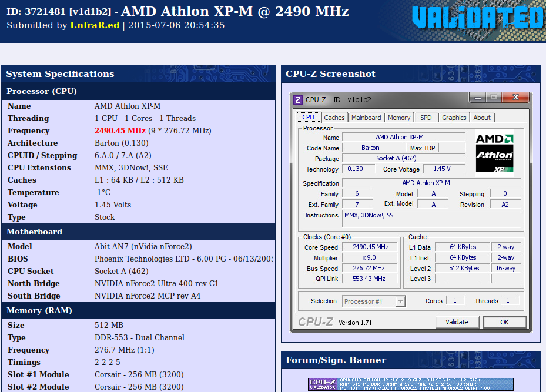
Task: Click the Cores count field in CPU-Z
Action: [x=455, y=300]
